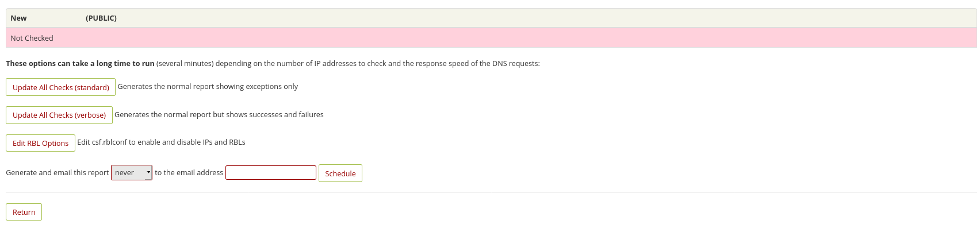980x228 pixels.
Task: Open Edit RBL Options
Action: point(40,143)
